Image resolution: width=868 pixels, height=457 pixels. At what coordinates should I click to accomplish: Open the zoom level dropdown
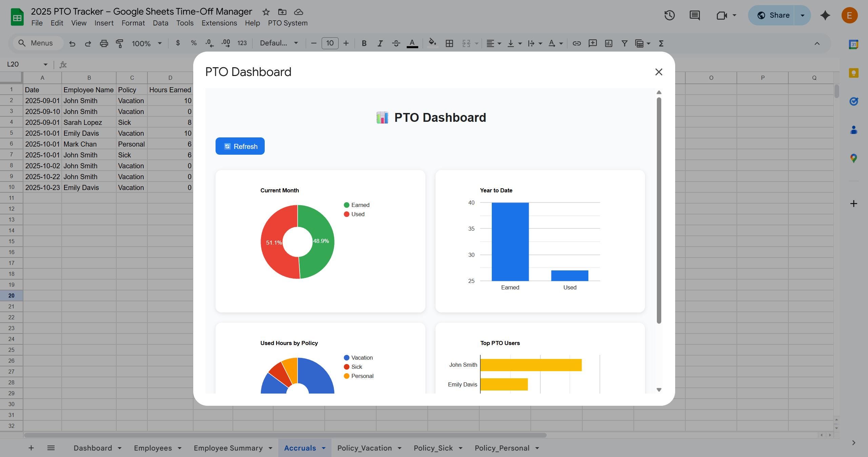tap(147, 43)
